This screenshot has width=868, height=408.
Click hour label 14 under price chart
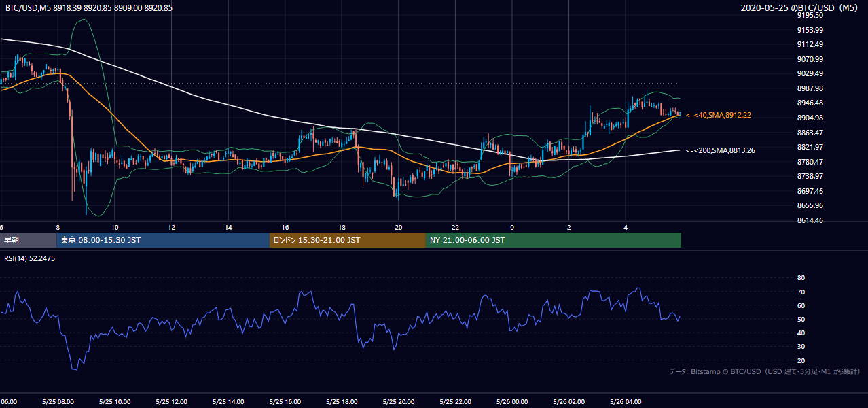[x=228, y=227]
